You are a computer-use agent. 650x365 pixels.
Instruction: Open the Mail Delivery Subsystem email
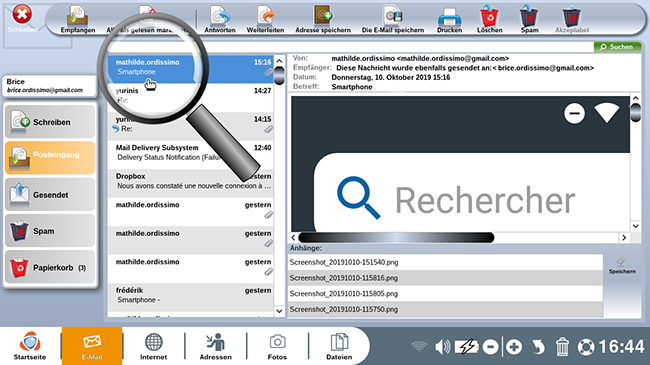(191, 154)
